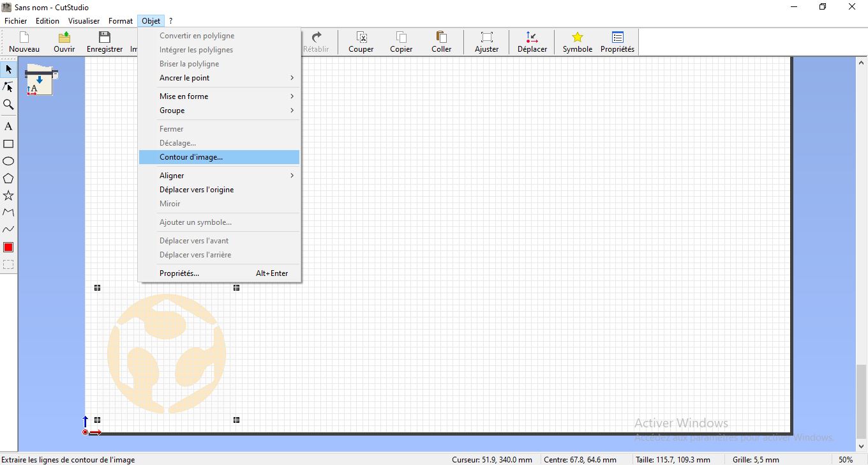Viewport: 868px width, 465px height.
Task: Open the Propriétés toolbar icon
Action: tap(618, 42)
